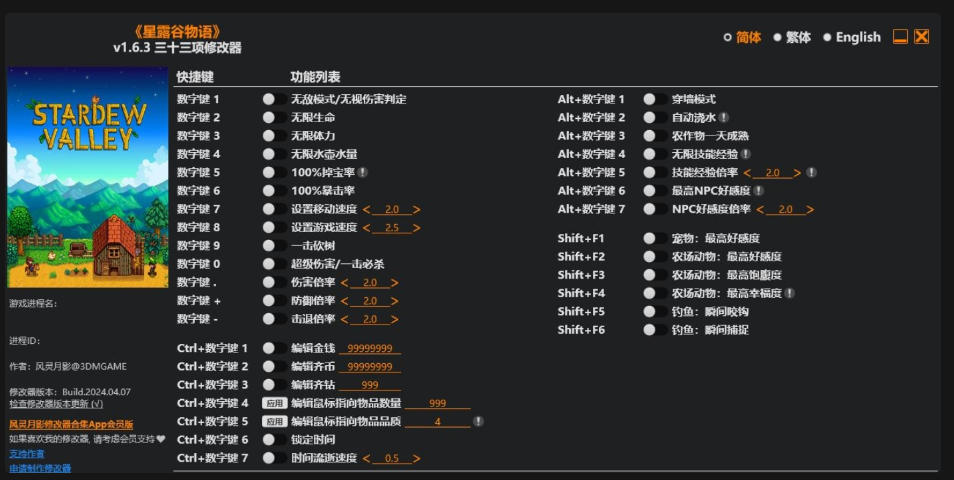Open 申请制作修改器 link
The image size is (954, 480).
[40, 468]
